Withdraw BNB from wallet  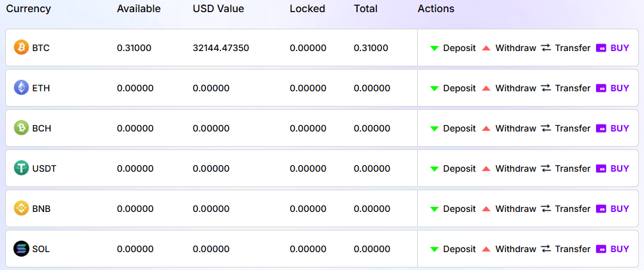click(515, 209)
